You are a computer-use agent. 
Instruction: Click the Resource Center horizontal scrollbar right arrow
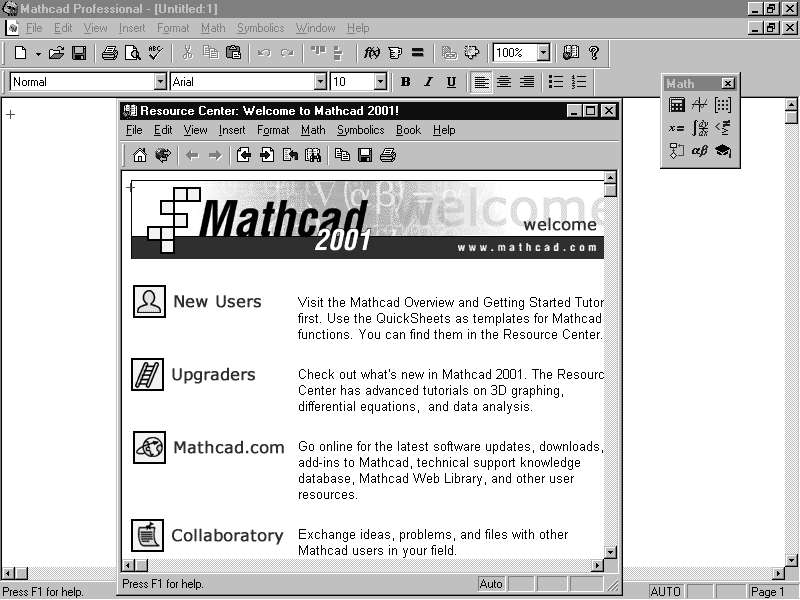coord(597,565)
